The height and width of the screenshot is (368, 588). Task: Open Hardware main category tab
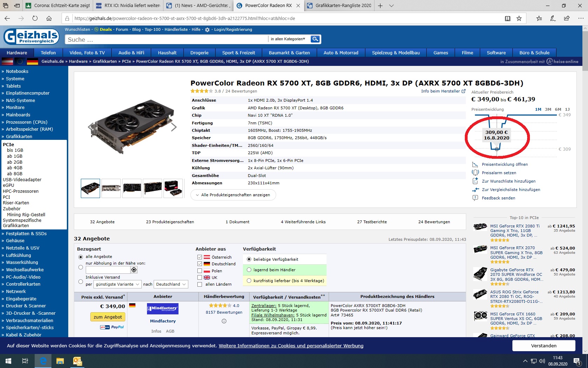(17, 53)
